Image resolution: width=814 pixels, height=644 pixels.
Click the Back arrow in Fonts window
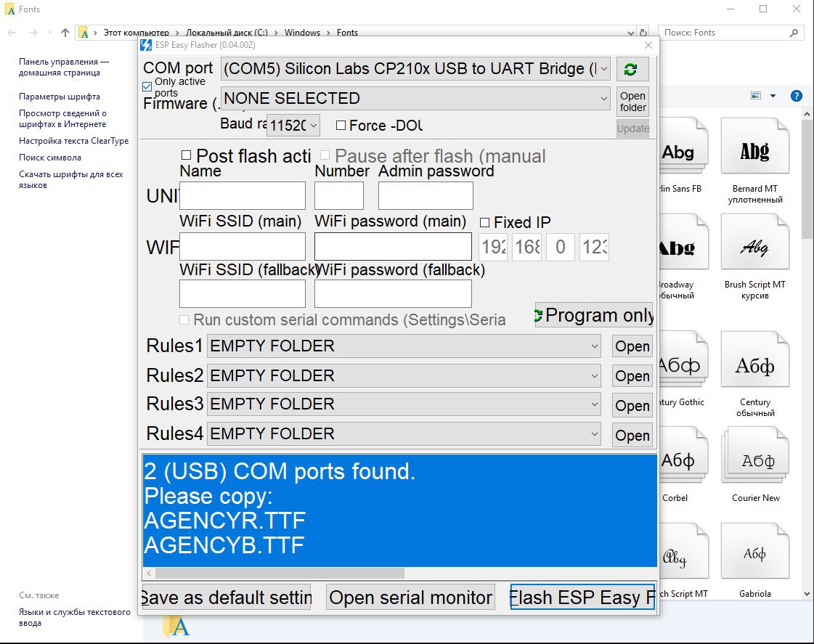(x=12, y=33)
